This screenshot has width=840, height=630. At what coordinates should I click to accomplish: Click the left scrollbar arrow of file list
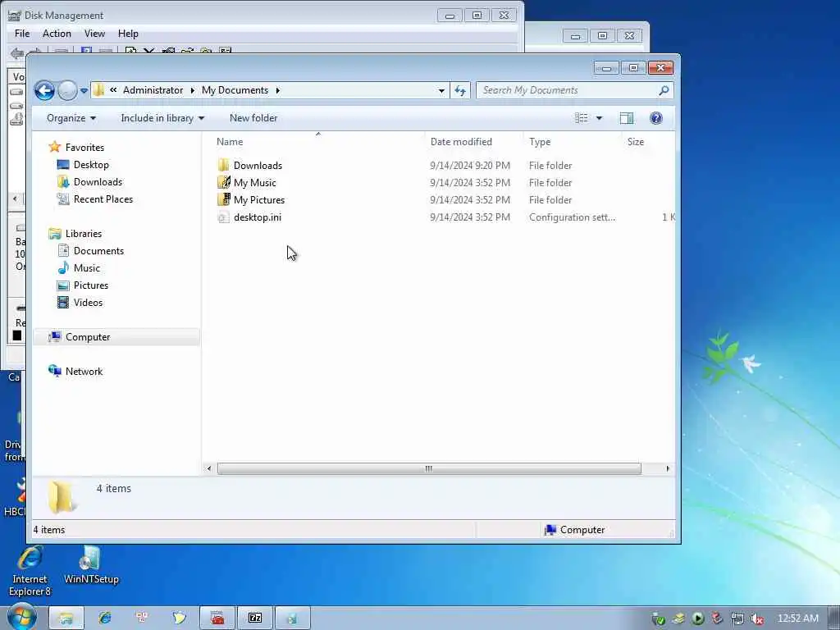coord(209,468)
